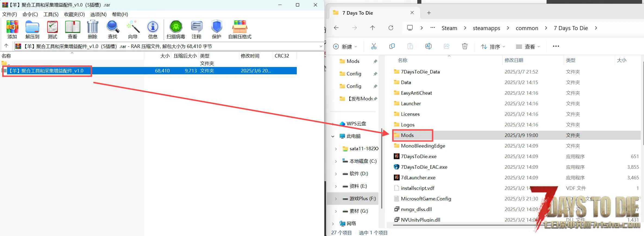Image resolution: width=644 pixels, height=236 pixels.
Task: Click the Paste clipboard icon in Explorer
Action: click(410, 46)
